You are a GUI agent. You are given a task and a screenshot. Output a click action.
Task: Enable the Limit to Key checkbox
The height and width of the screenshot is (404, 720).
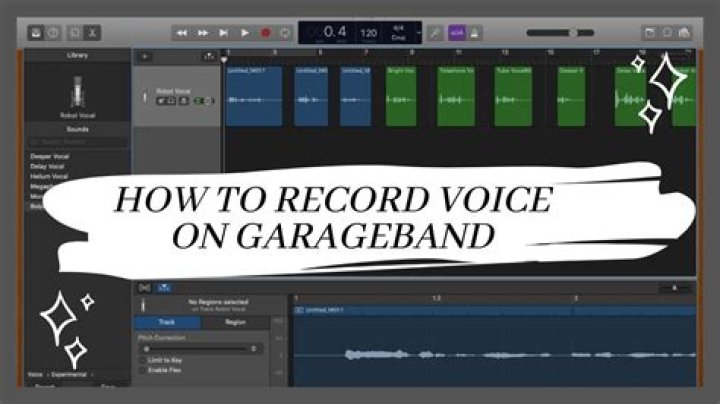click(143, 359)
